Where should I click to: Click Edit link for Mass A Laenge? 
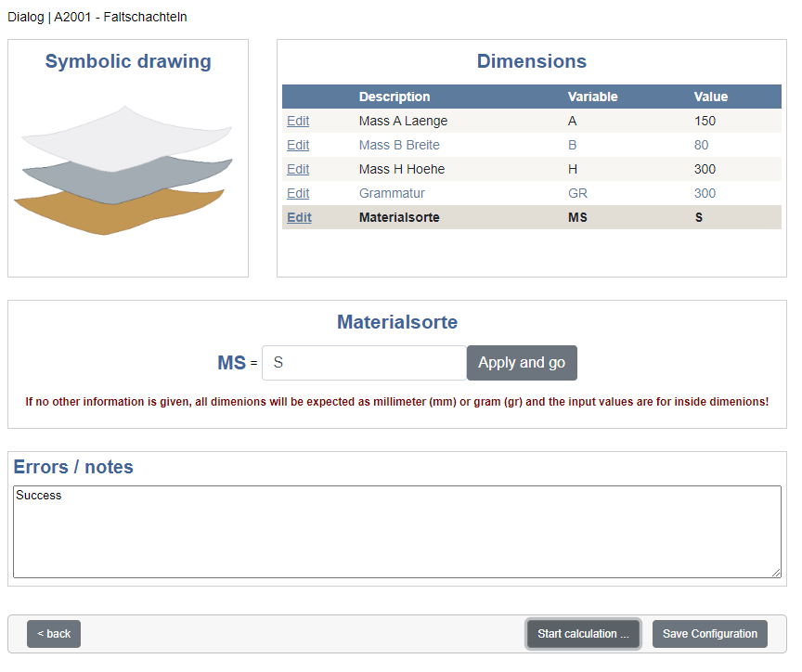click(298, 122)
